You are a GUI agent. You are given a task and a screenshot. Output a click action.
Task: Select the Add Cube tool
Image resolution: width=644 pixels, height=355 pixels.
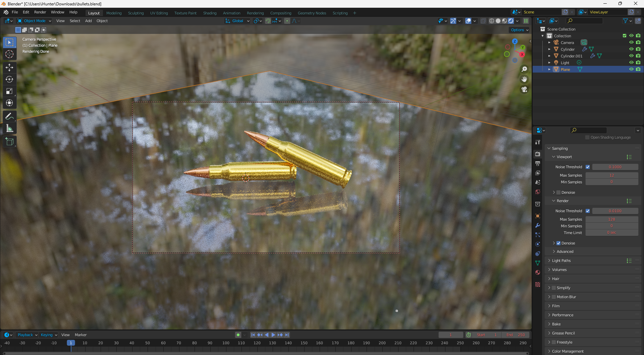pyautogui.click(x=9, y=142)
